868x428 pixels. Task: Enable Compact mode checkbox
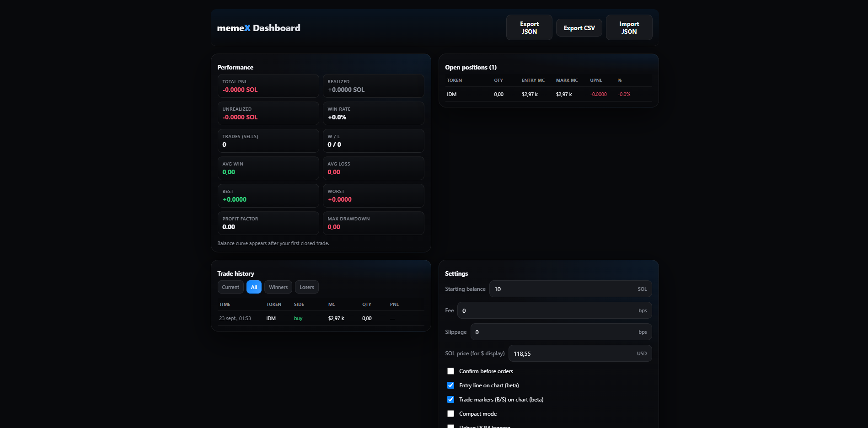tap(450, 414)
